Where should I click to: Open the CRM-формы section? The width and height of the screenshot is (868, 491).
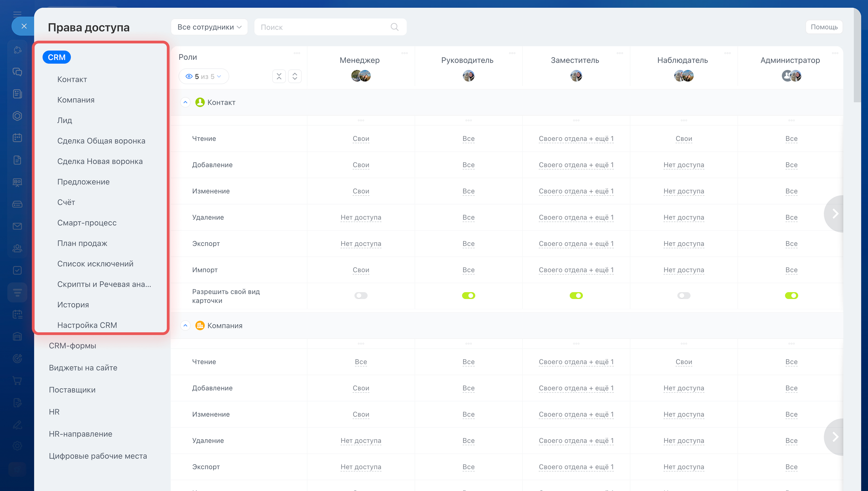73,346
